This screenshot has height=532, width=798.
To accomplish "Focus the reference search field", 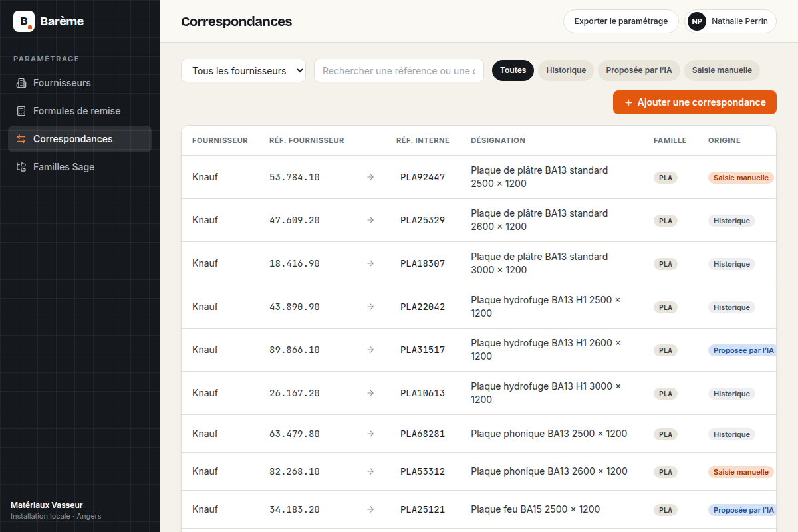I will 399,70.
